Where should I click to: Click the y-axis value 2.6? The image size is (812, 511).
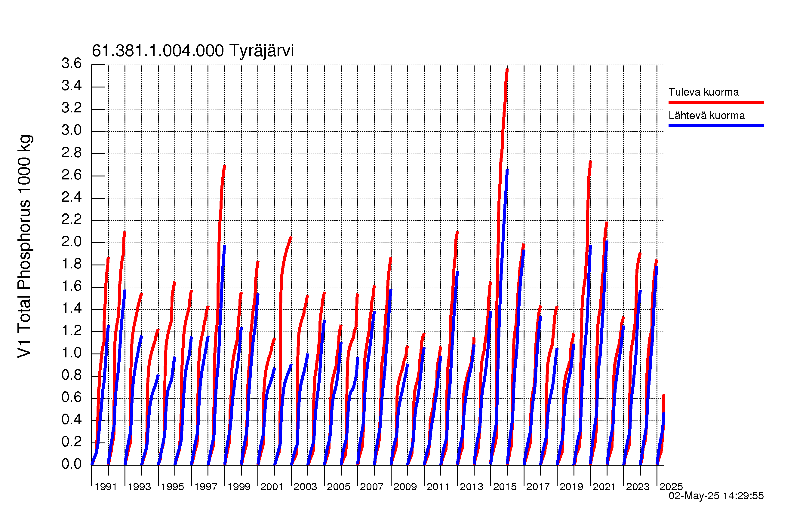point(72,175)
